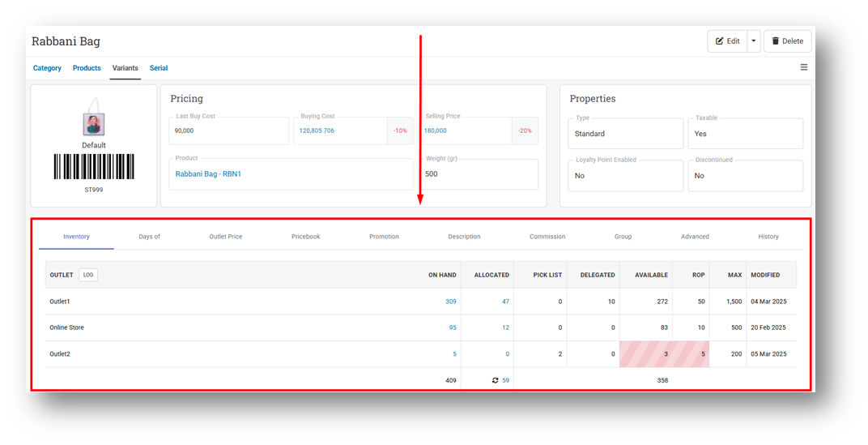Click the Discontinued field showing No
Image resolution: width=868 pixels, height=445 pixels.
745,176
